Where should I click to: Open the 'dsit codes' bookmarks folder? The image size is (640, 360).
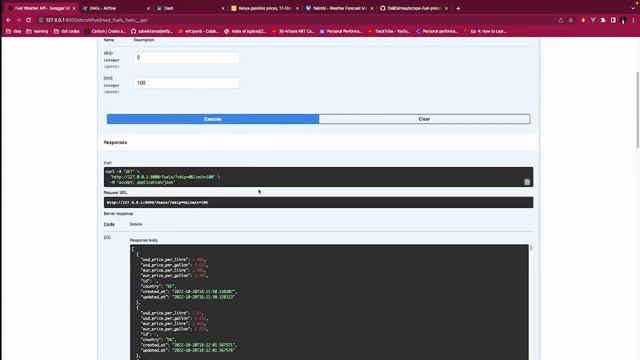67,31
